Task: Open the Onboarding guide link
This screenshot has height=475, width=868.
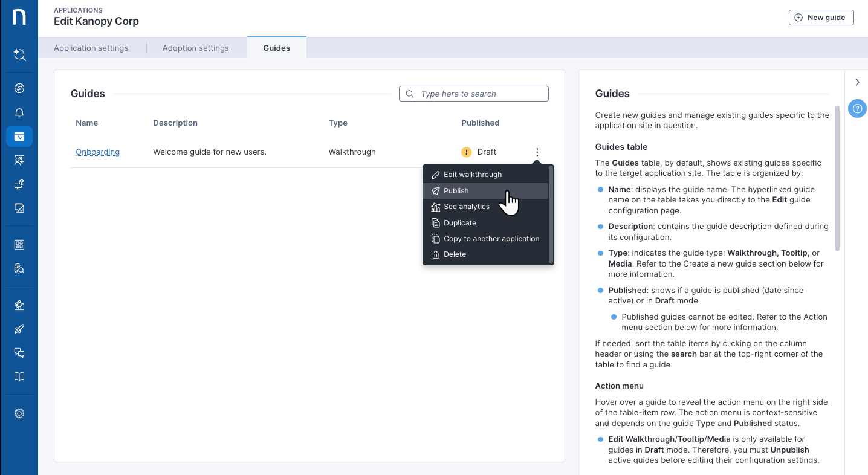Action: tap(97, 152)
